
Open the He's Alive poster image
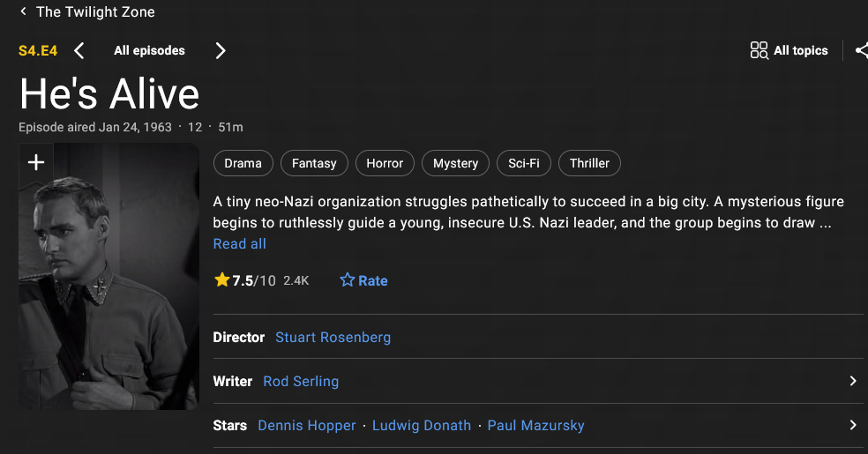109,277
